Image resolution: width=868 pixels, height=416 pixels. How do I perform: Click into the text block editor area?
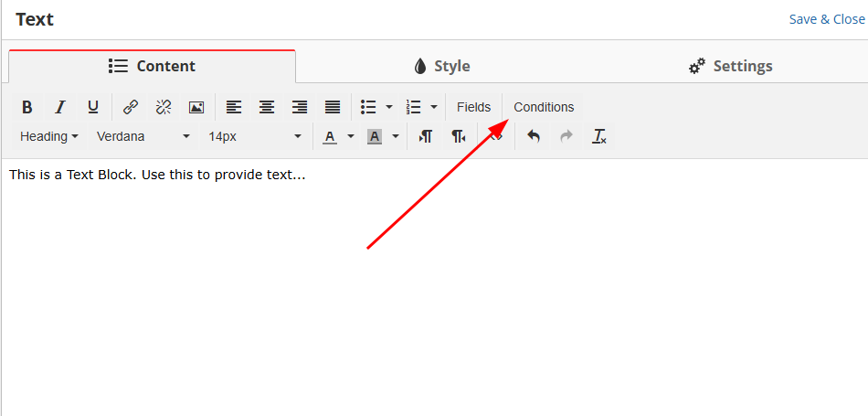[435, 287]
